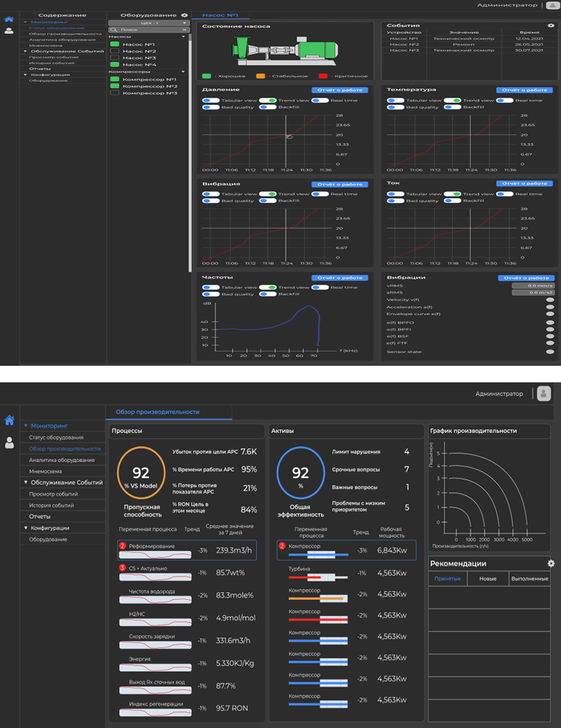Check the box for Насос №2

[x=114, y=51]
